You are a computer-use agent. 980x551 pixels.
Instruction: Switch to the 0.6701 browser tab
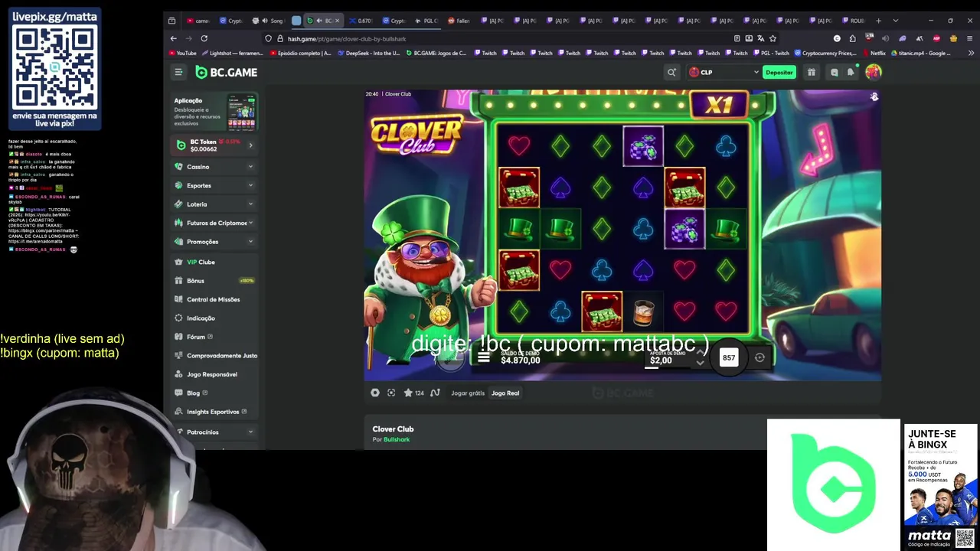[362, 21]
